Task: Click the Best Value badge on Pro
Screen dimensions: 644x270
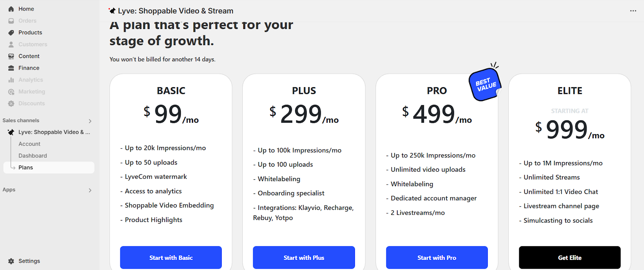Action: click(485, 85)
